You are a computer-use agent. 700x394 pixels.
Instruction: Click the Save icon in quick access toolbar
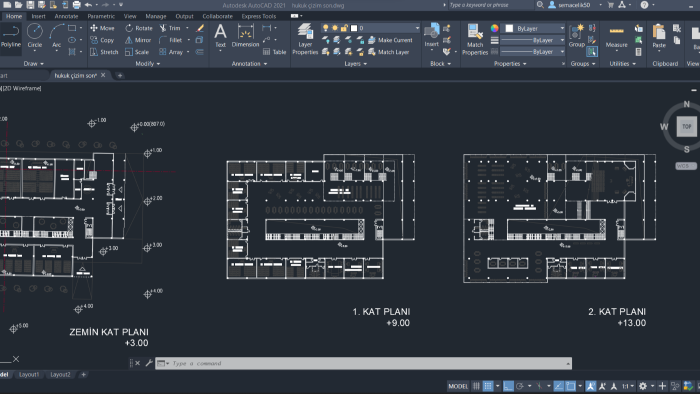click(x=30, y=5)
